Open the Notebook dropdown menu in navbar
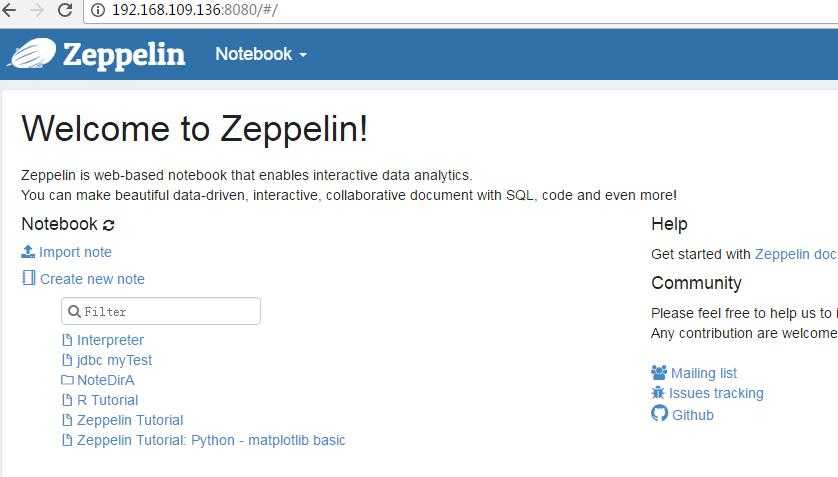Image resolution: width=838 pixels, height=477 pixels. (x=261, y=54)
